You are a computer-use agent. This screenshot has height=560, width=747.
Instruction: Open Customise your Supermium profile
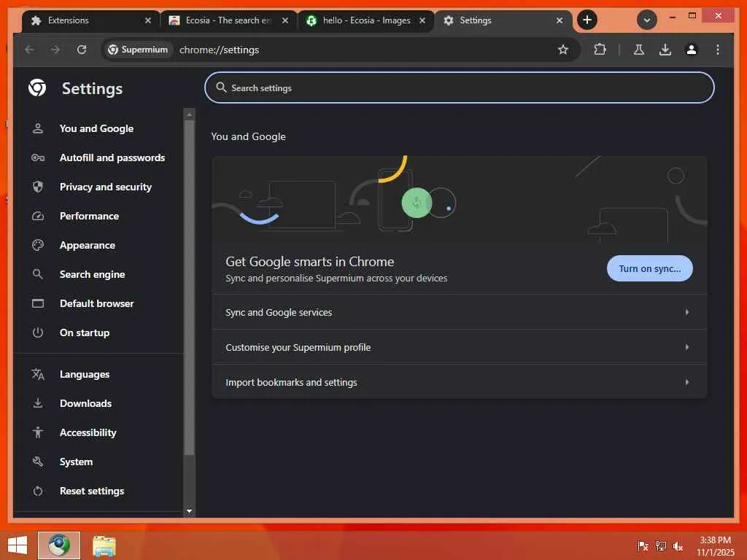click(x=460, y=347)
